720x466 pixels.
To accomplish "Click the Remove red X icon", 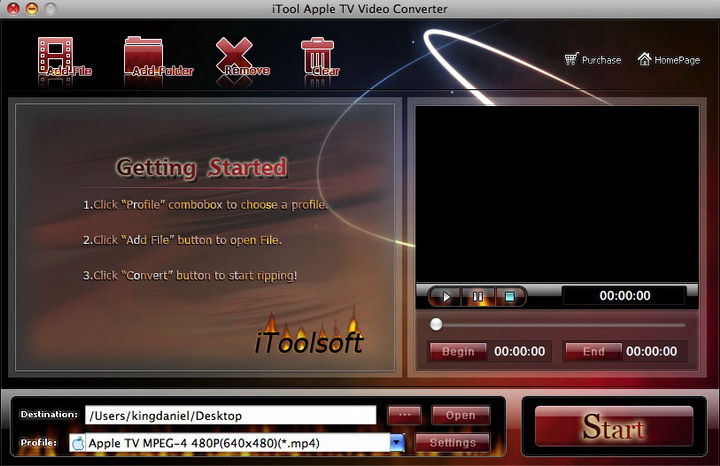I will pyautogui.click(x=234, y=56).
